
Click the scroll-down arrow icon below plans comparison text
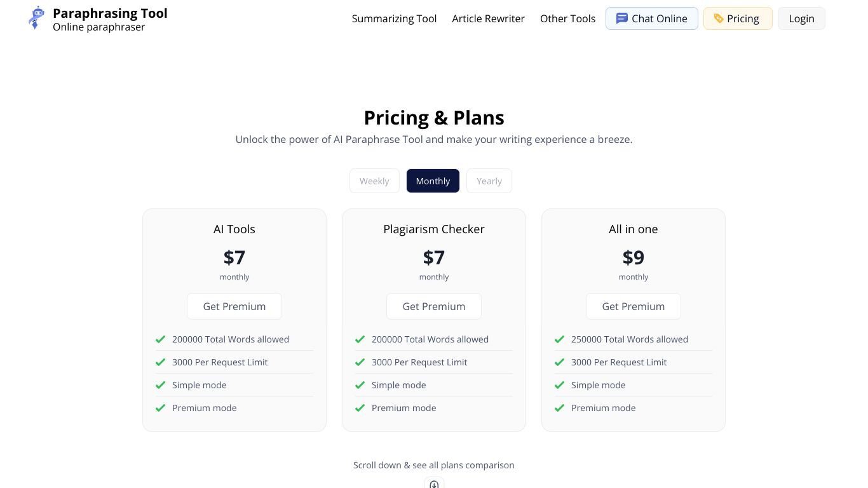(x=434, y=484)
